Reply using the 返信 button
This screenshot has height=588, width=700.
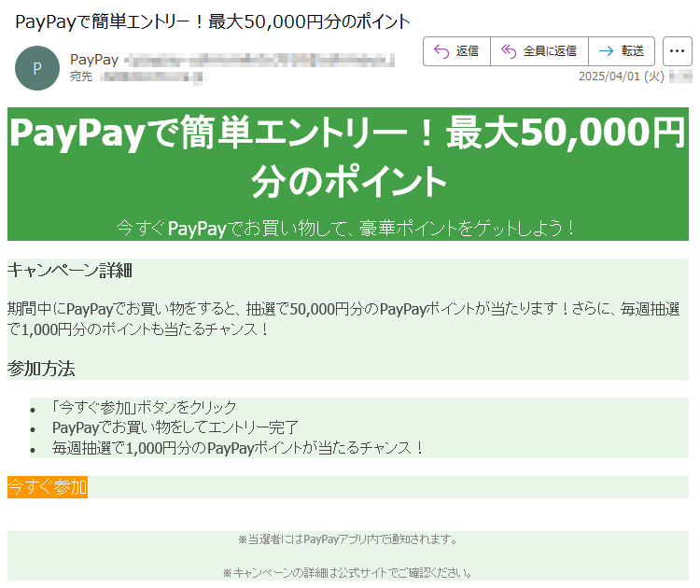[456, 51]
